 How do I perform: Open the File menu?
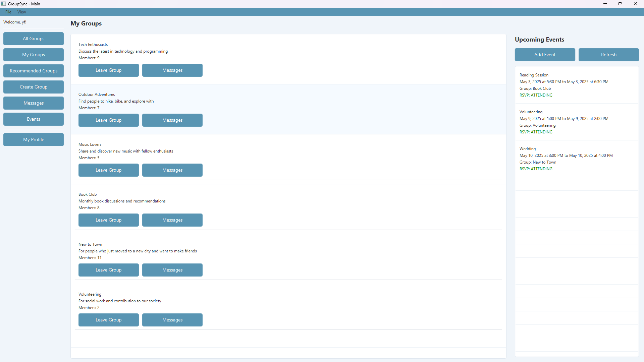tap(8, 12)
